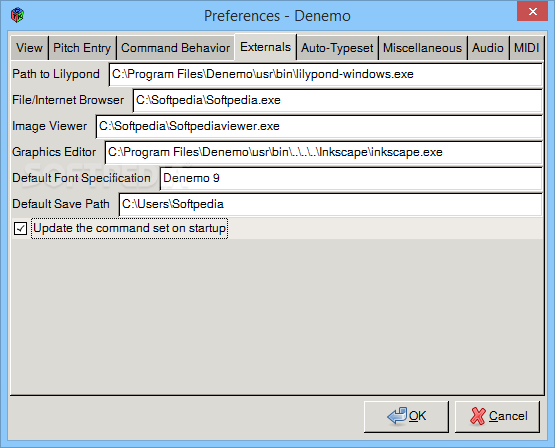Open the Miscellaneous tab
Image resolution: width=555 pixels, height=448 pixels.
[x=423, y=48]
